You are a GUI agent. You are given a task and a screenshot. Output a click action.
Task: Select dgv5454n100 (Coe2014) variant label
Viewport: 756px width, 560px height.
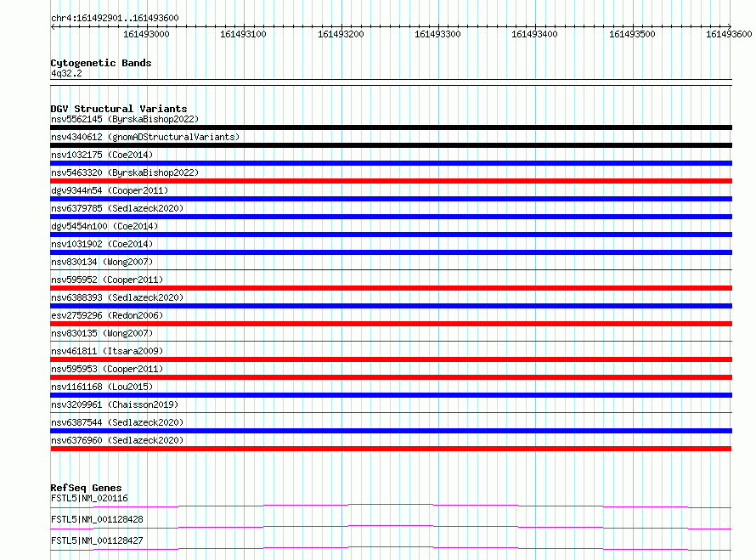pos(104,226)
